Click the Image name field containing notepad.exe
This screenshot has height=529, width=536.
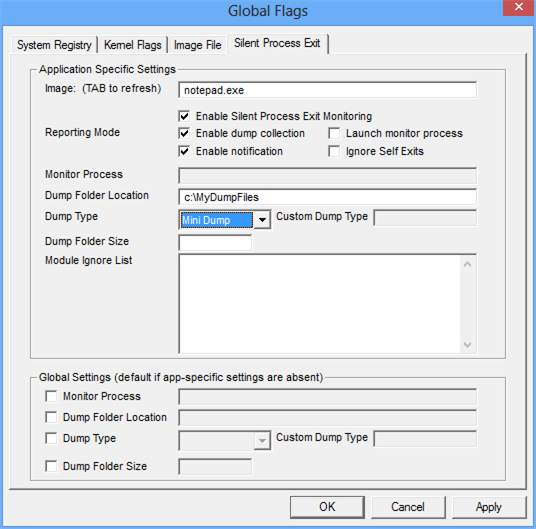click(327, 90)
